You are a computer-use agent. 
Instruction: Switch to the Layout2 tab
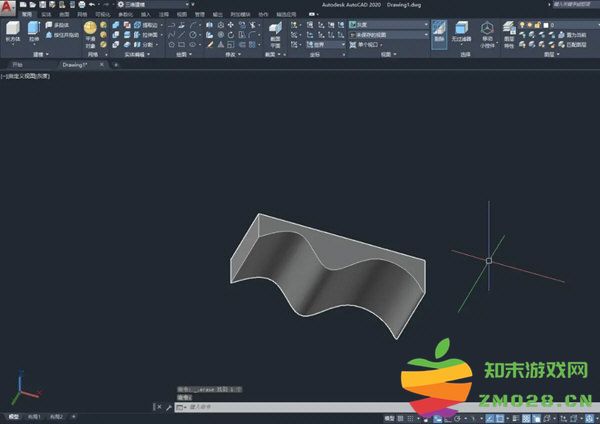pos(57,416)
